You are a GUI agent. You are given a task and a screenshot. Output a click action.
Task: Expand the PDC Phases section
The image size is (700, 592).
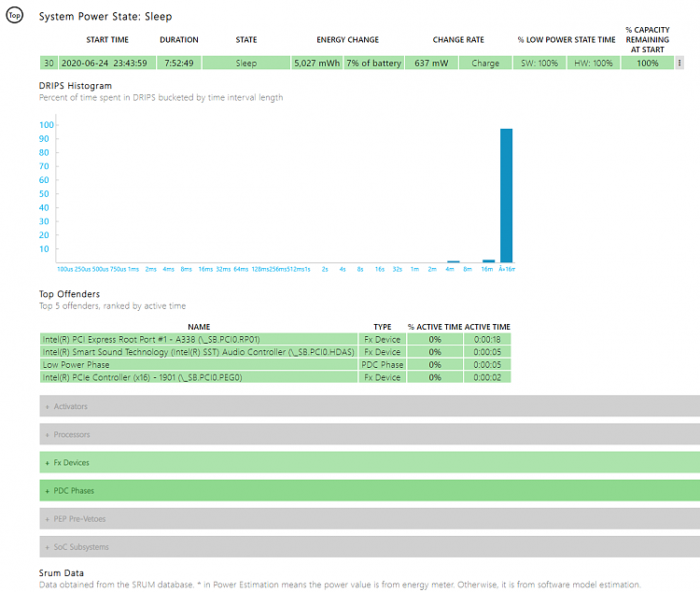(370, 490)
